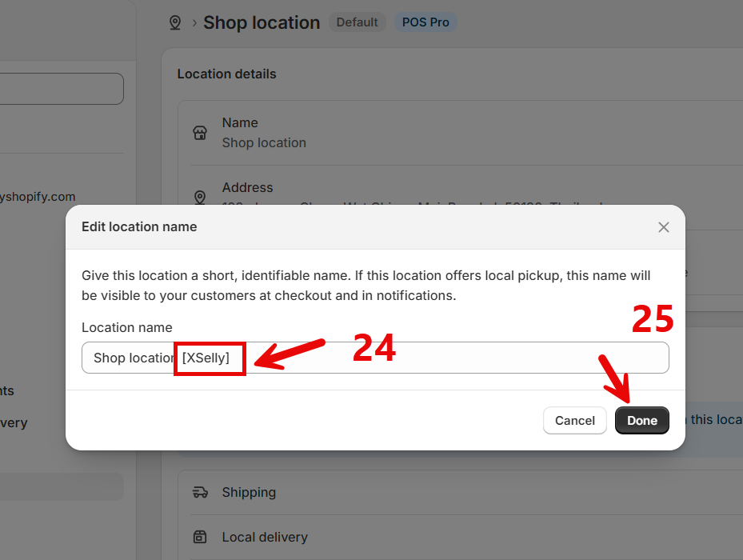Click into the Location name text field
This screenshot has width=743, height=560.
pyautogui.click(x=375, y=358)
